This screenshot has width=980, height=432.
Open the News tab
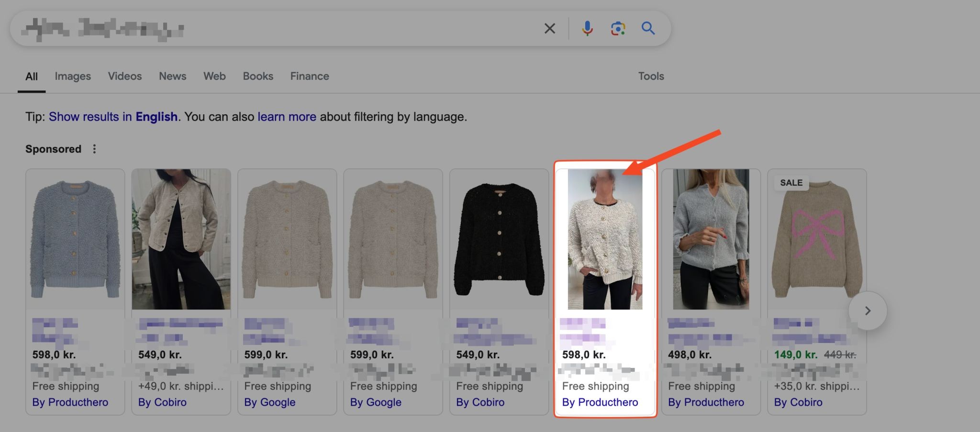click(x=173, y=76)
